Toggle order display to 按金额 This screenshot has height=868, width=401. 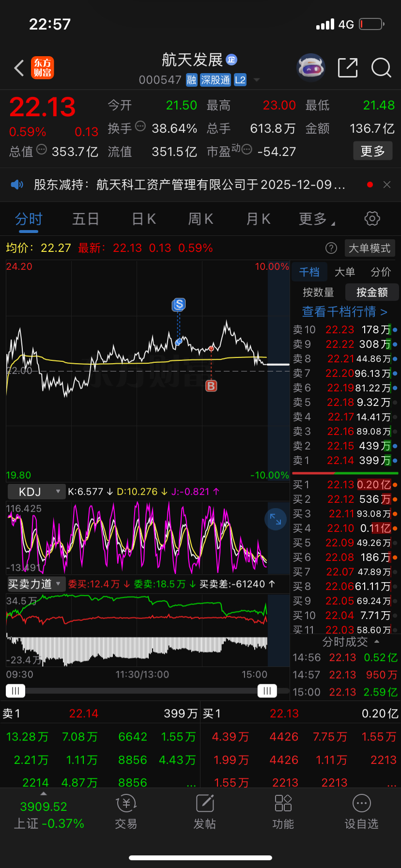point(372,292)
